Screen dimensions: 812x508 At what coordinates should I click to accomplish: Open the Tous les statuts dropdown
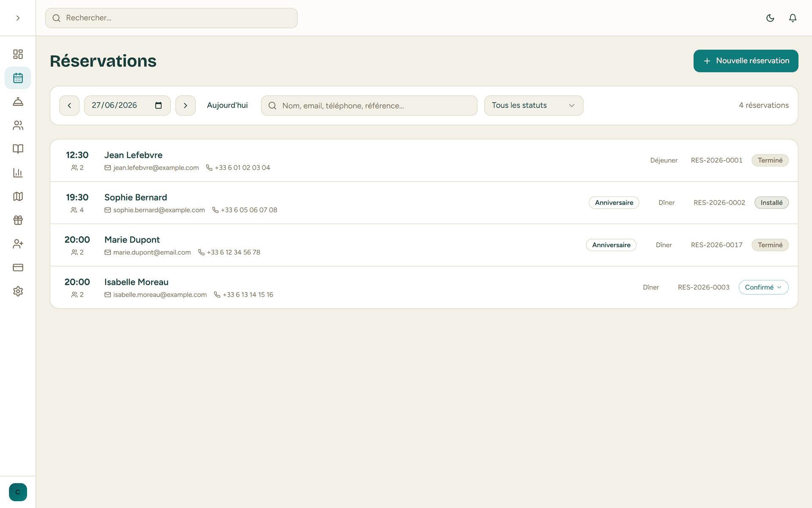click(534, 105)
